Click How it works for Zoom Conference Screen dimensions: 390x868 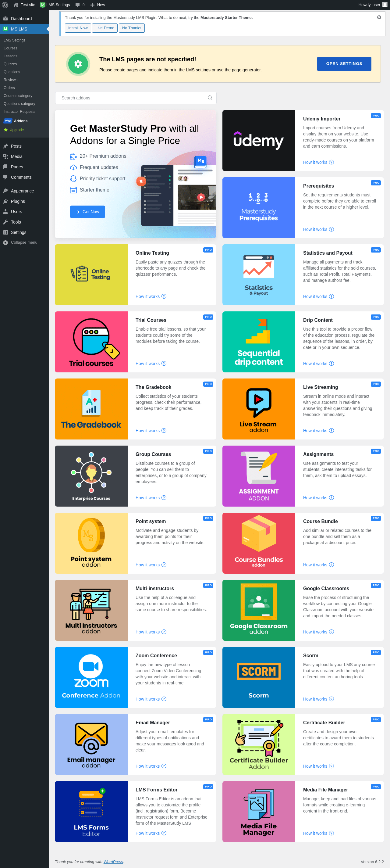pyautogui.click(x=151, y=699)
